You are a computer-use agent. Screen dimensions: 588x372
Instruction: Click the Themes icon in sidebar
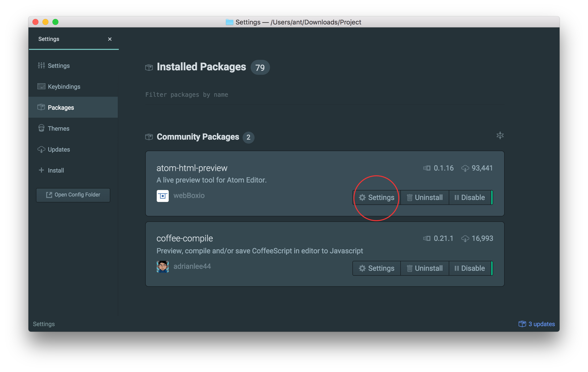coord(41,128)
